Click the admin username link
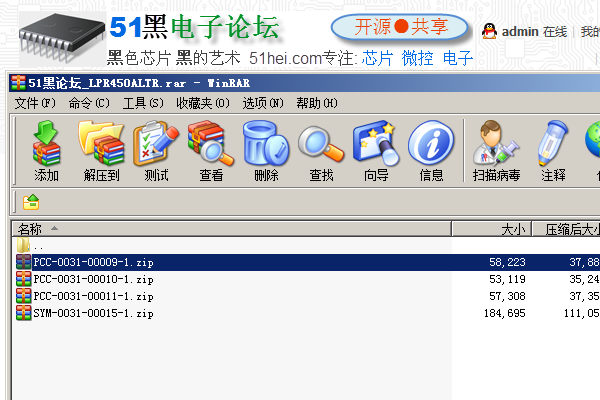The image size is (600, 400). 520,32
